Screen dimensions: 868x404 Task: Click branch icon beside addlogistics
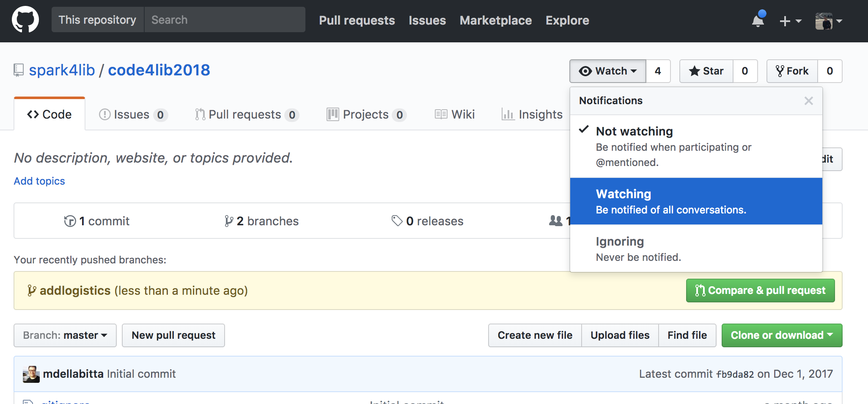coord(32,291)
